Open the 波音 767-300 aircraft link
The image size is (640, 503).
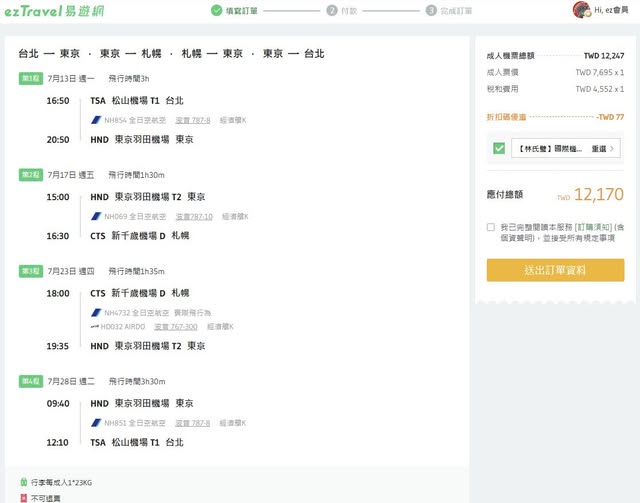tap(177, 326)
